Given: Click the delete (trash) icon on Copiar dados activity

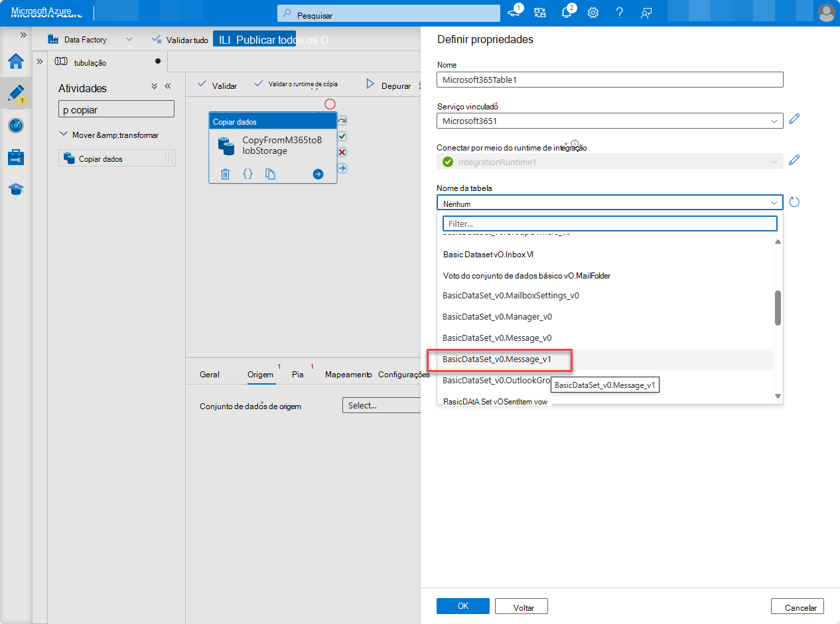Looking at the screenshot, I should [225, 174].
